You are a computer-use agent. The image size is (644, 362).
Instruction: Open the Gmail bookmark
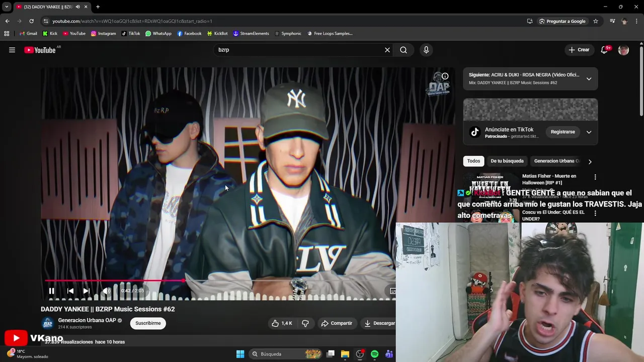28,34
